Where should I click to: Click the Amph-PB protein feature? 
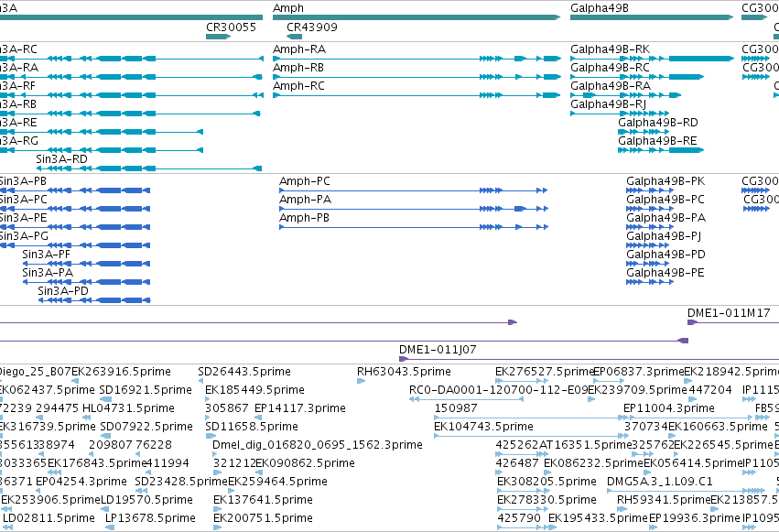(x=414, y=227)
